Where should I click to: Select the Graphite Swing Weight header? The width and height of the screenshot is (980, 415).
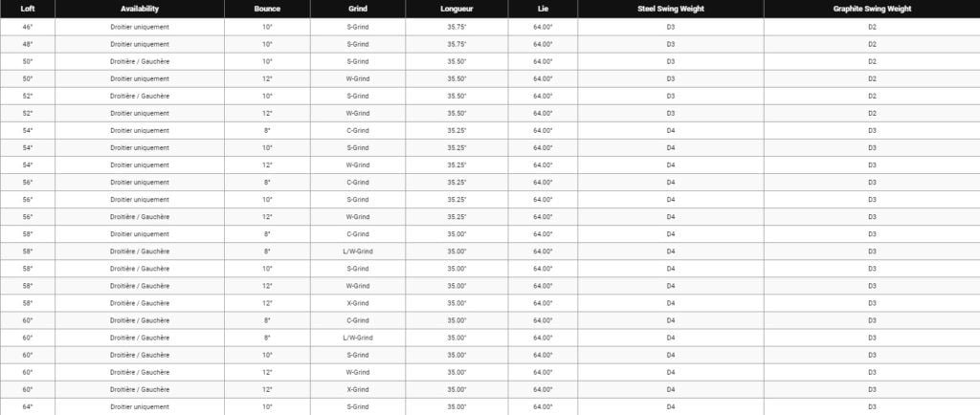click(872, 9)
